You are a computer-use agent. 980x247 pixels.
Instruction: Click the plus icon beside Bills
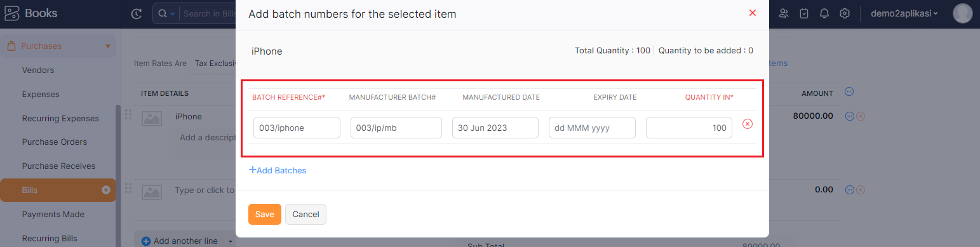click(x=106, y=190)
